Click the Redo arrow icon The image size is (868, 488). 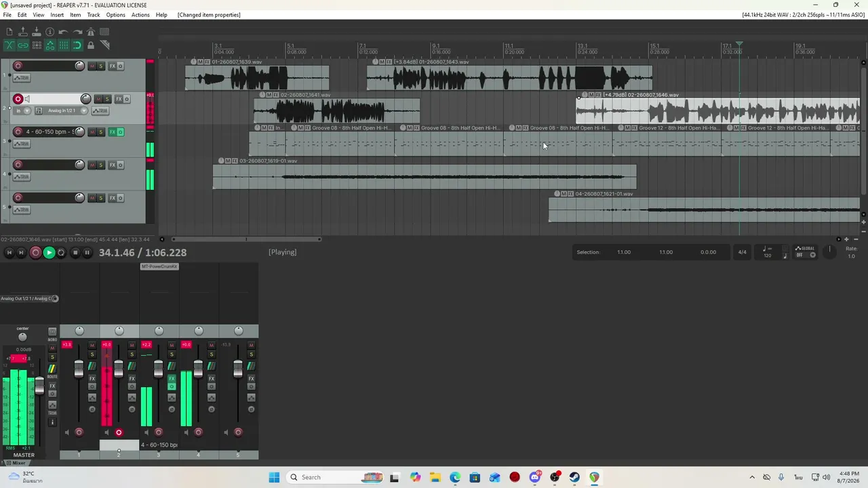click(77, 32)
